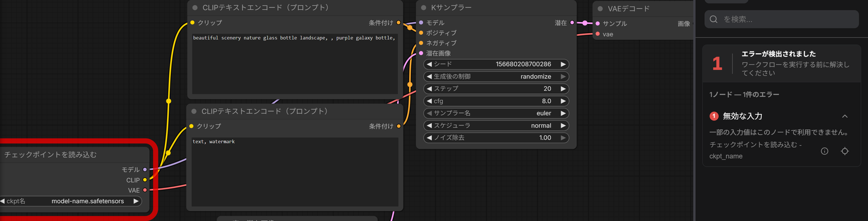Screen dimensions: 868x221
Task: Click the エラーが検出されました heading
Action: [778, 54]
